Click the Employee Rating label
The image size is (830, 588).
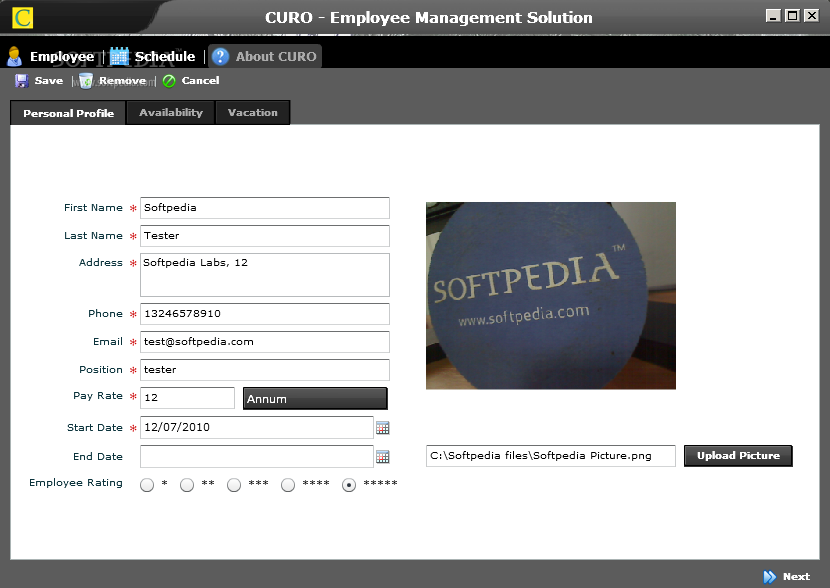pyautogui.click(x=76, y=483)
